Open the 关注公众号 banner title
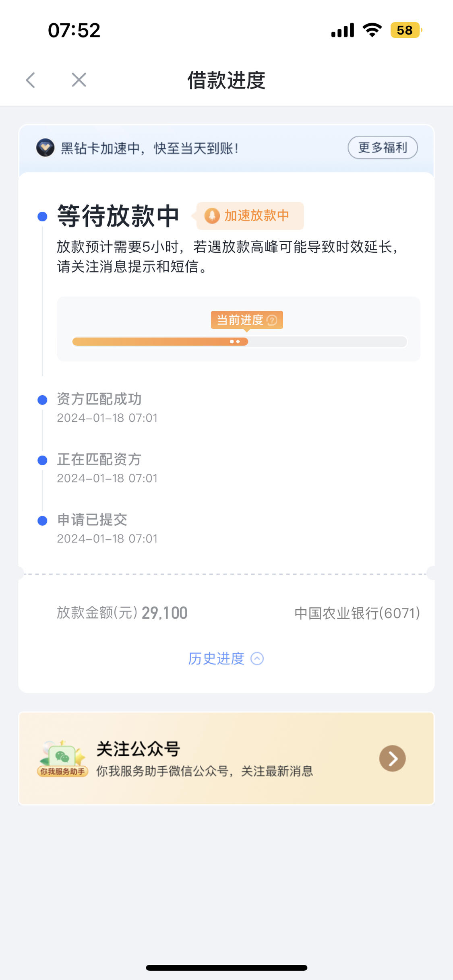The height and width of the screenshot is (980, 453). tap(138, 749)
